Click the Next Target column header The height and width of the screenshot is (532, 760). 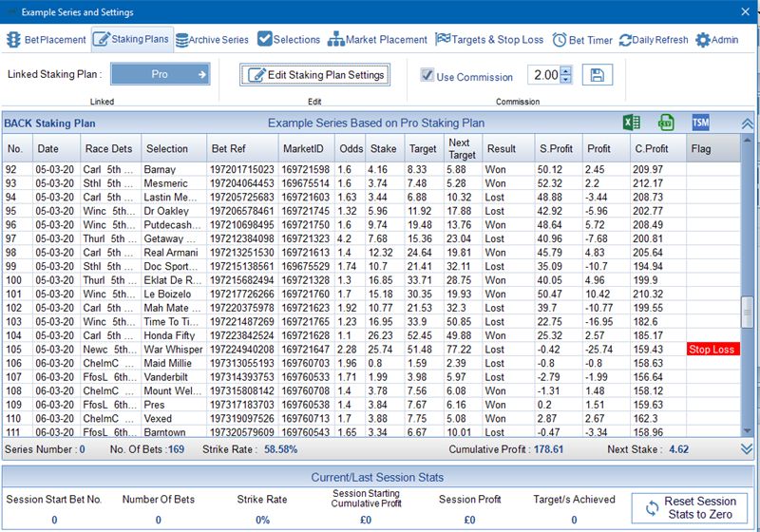tap(463, 148)
